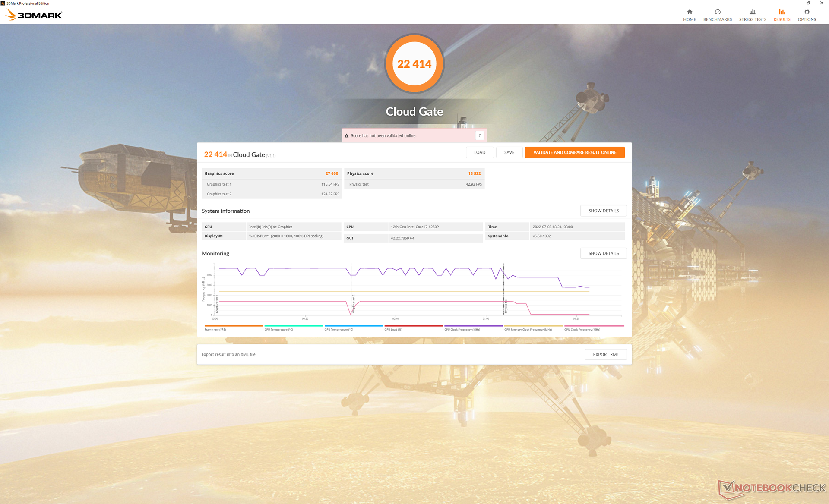Open the Benchmarks section

[x=717, y=15]
